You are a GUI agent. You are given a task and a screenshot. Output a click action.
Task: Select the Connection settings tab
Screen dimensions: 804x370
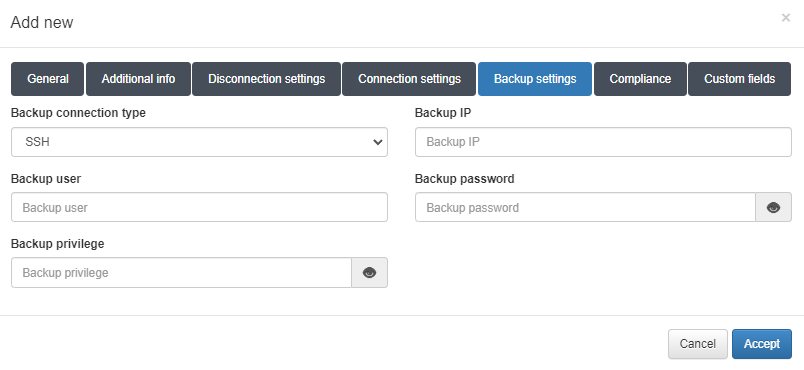coord(409,79)
